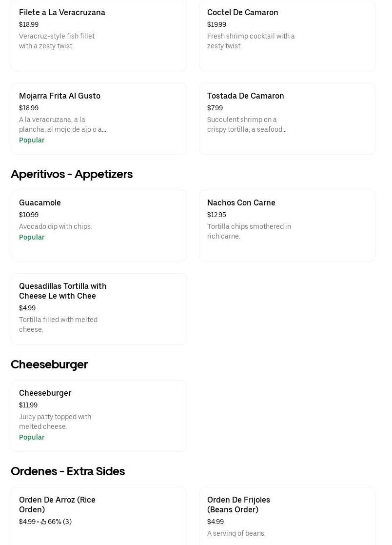Viewport: 392px width, 545px height.
Task: Click the thumbs-up rating icon on Orden De Arroz
Action: click(x=43, y=522)
